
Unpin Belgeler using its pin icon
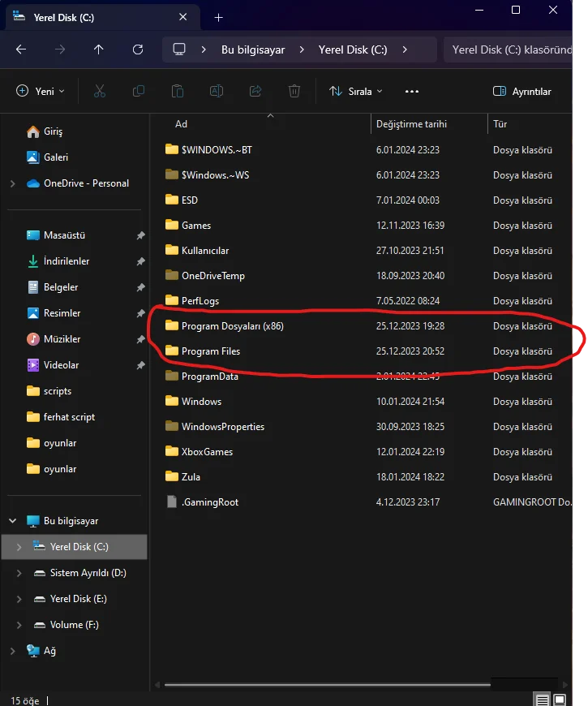pos(141,287)
